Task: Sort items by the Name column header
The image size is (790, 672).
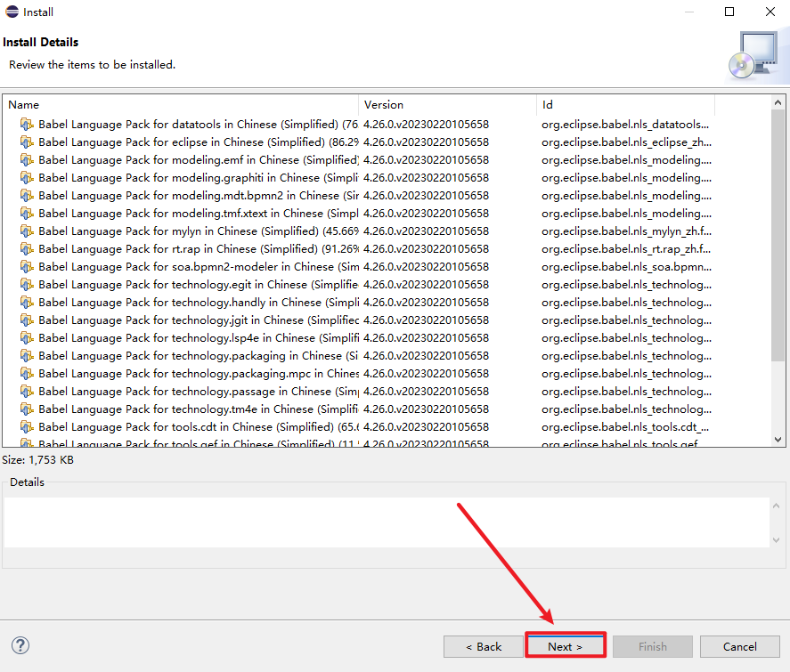Action: click(x=178, y=105)
